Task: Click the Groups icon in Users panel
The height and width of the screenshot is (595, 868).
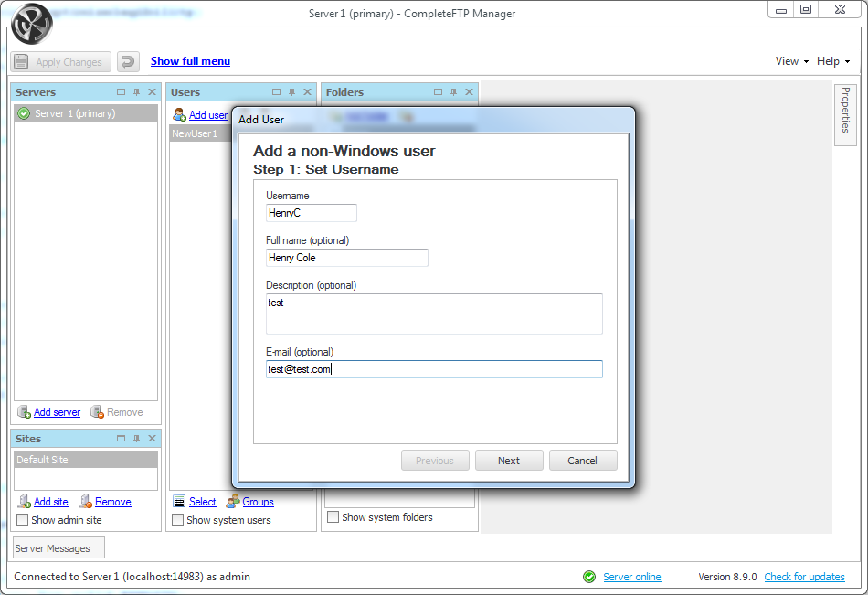Action: [x=233, y=502]
